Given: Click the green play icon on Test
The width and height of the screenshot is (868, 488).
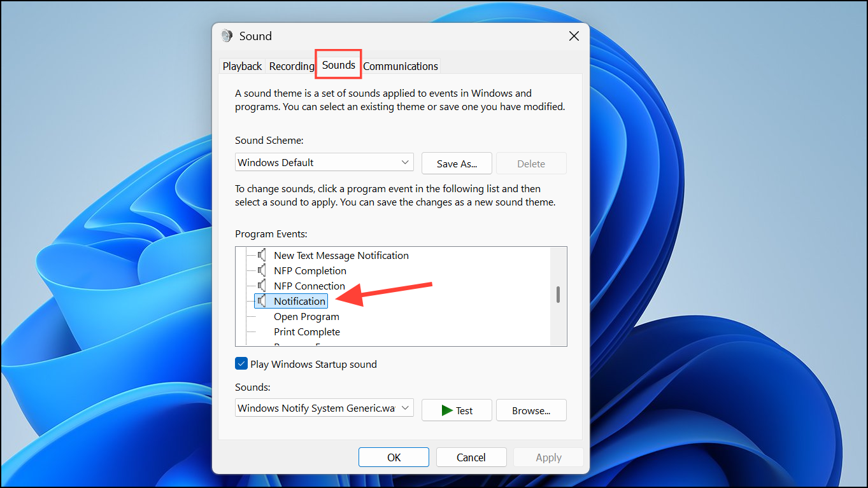Looking at the screenshot, I should 447,410.
